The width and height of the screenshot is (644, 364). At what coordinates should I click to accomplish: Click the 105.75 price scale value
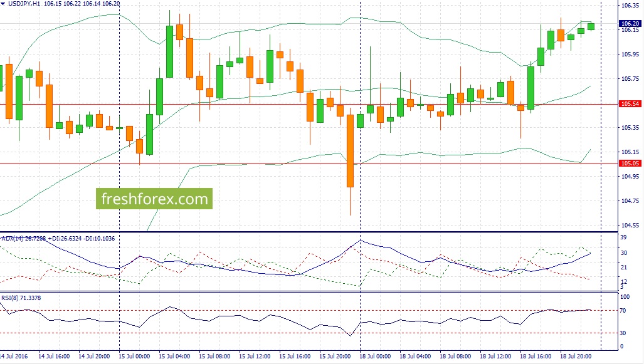click(x=630, y=79)
